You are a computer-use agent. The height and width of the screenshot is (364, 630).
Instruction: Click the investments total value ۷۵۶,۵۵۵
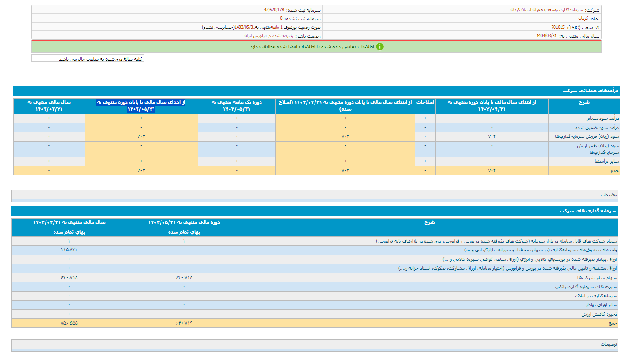69,323
